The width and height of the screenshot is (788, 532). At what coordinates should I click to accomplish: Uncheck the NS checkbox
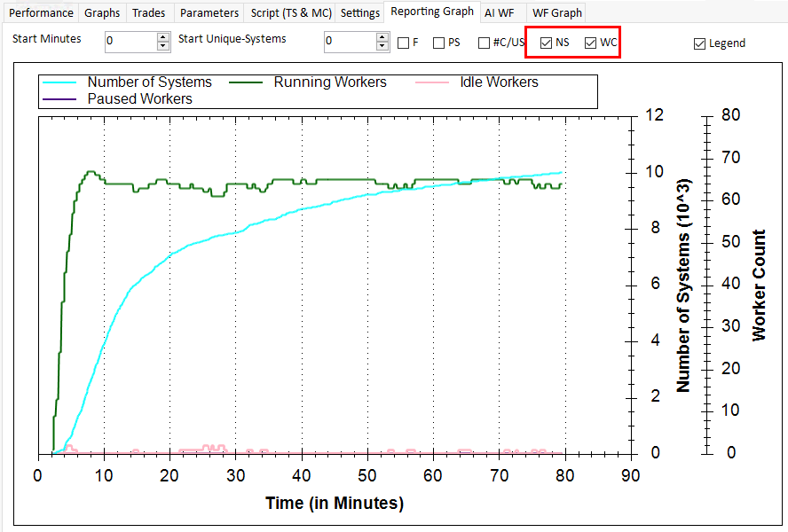click(547, 43)
